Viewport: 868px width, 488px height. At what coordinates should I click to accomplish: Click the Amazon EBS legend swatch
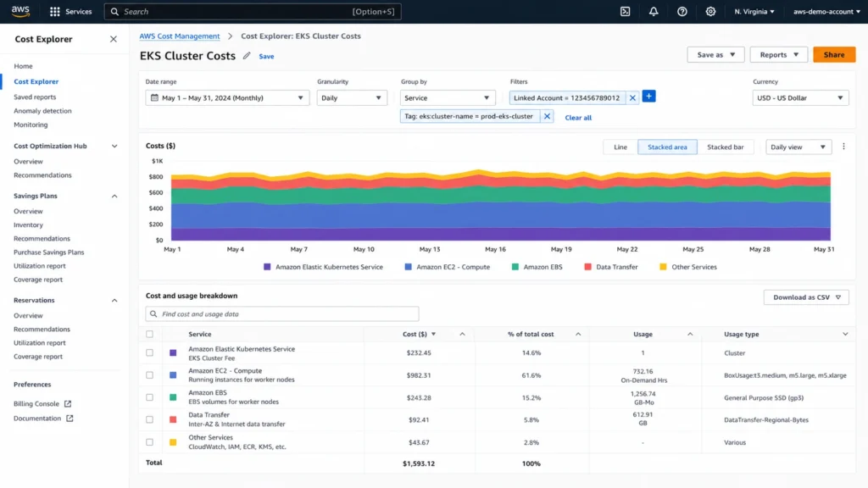[x=515, y=267]
